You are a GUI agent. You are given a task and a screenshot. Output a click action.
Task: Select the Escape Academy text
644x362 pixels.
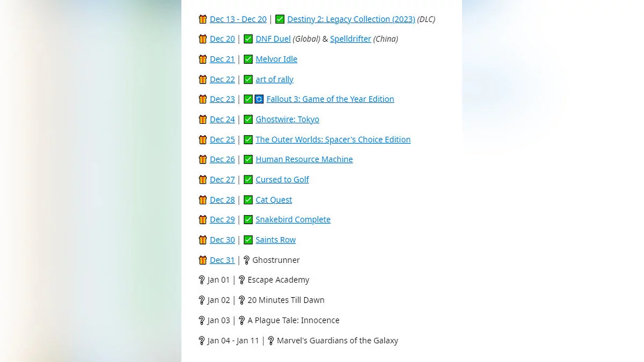279,280
